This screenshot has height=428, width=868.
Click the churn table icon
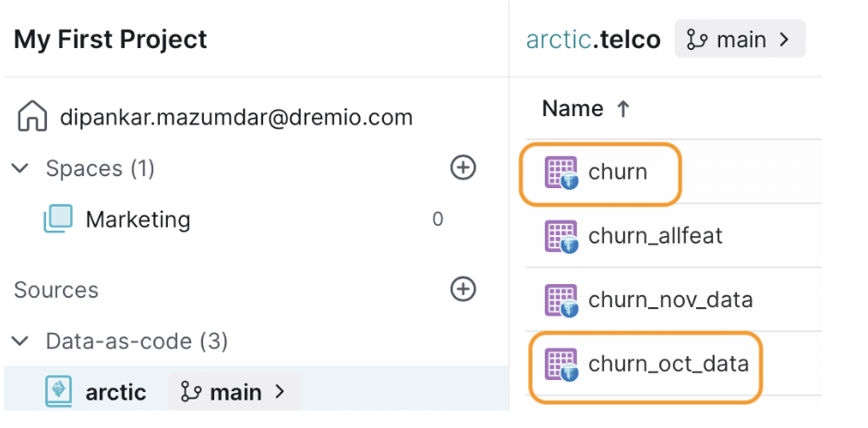561,172
